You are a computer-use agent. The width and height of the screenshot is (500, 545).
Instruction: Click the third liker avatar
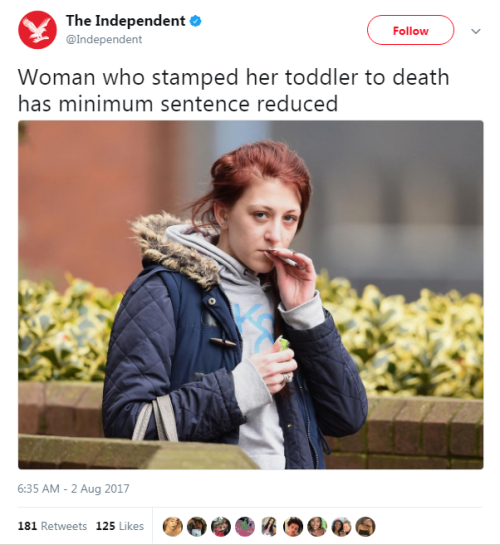coord(221,527)
